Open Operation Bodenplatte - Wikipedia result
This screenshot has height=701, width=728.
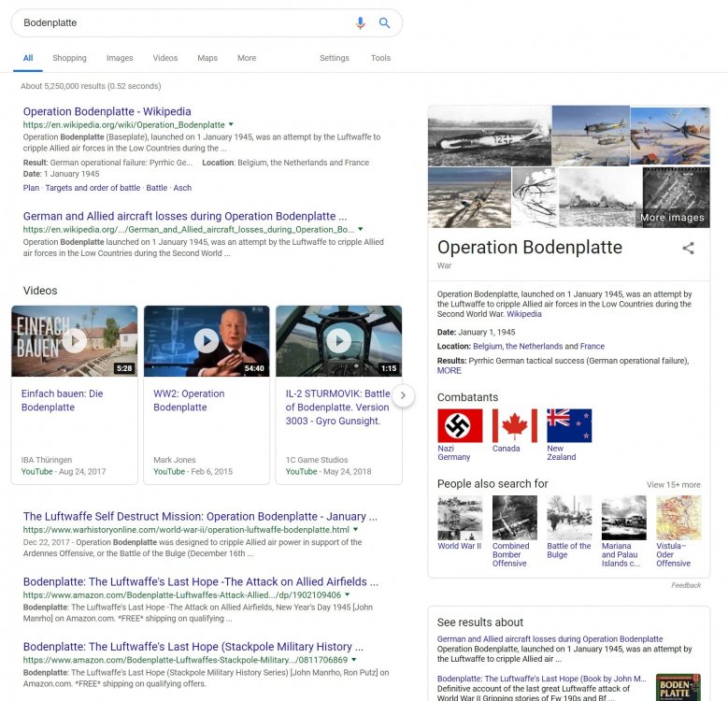pos(107,111)
